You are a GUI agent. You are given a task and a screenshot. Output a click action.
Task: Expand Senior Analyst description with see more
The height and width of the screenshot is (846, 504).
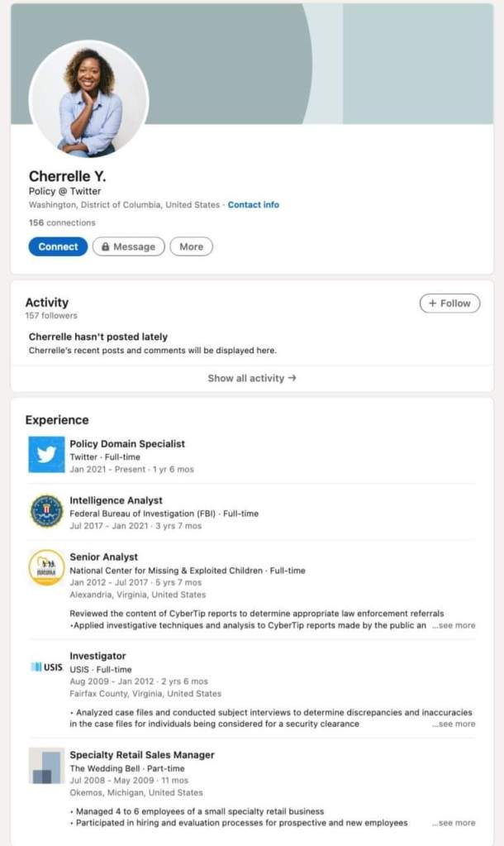(x=454, y=626)
